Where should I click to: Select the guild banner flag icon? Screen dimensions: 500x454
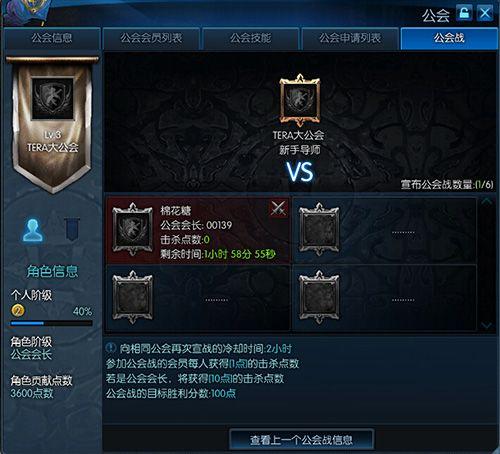point(72,229)
